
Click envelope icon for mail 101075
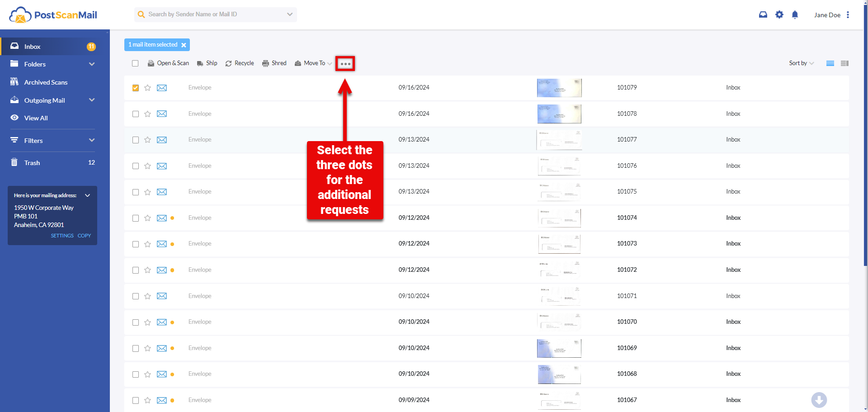click(x=162, y=192)
